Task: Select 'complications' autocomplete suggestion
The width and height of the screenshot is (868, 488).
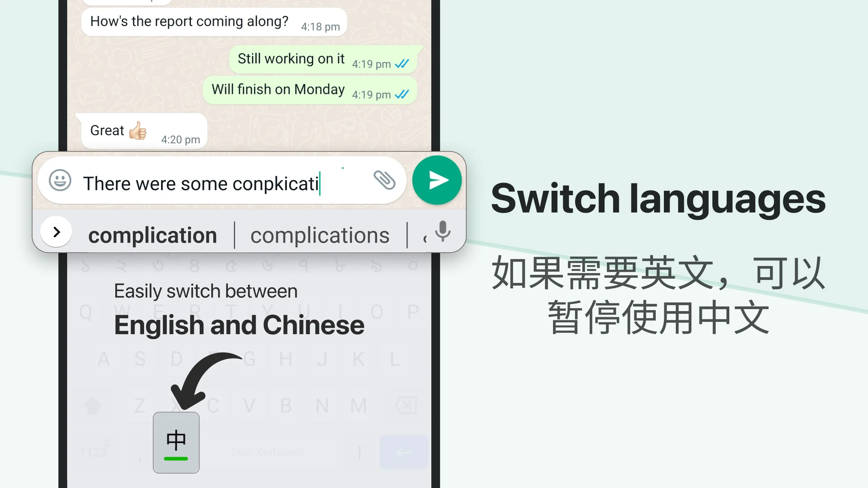Action: (x=319, y=233)
